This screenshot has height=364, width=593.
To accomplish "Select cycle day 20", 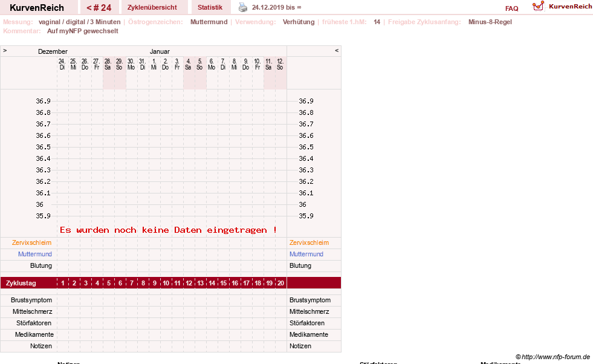I will (x=280, y=283).
